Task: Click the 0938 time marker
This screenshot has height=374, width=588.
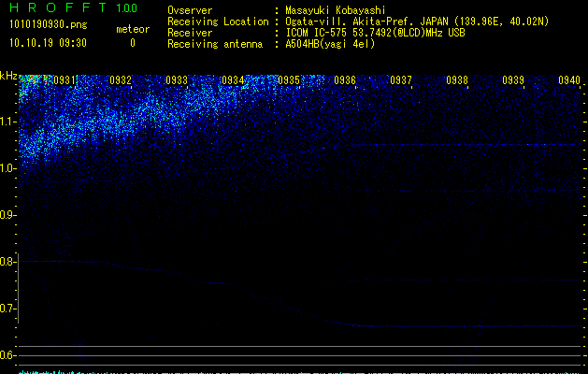Action: point(457,80)
